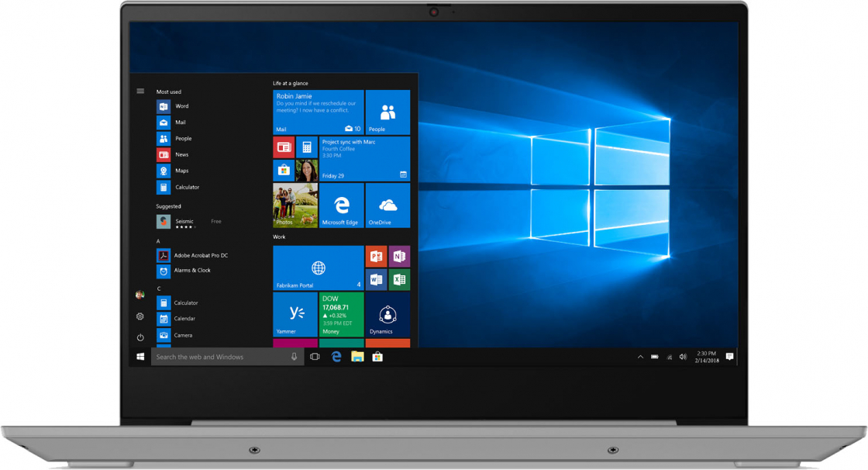Open the Yammer tile
This screenshot has width=868, height=470.
[295, 314]
